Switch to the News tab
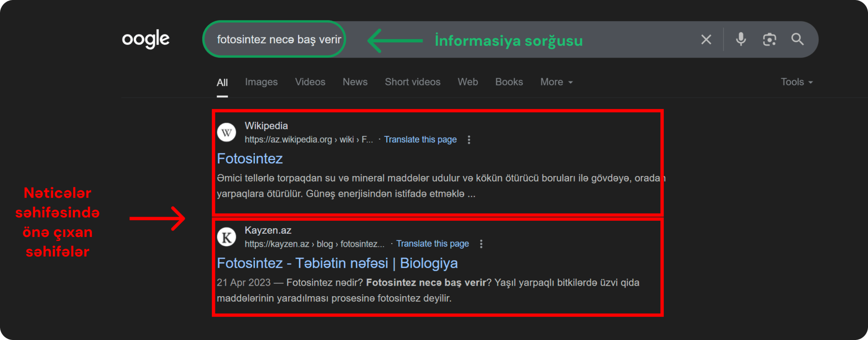The width and height of the screenshot is (868, 340). click(x=355, y=82)
